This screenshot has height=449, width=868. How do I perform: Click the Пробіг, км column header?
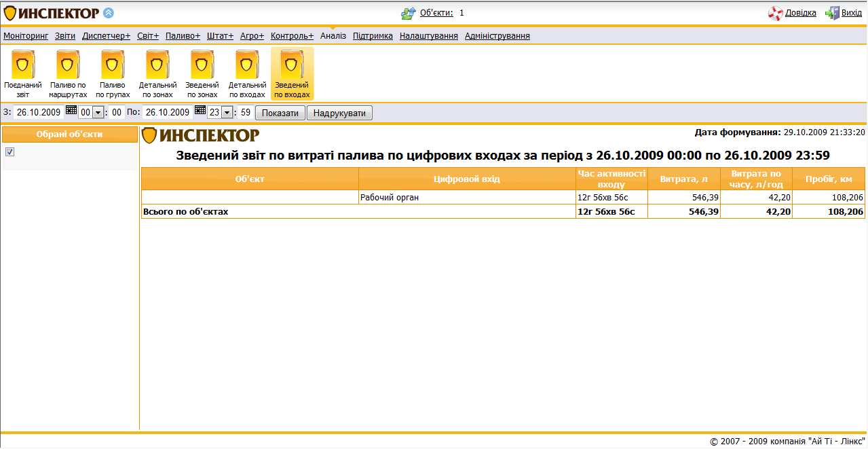pos(829,179)
